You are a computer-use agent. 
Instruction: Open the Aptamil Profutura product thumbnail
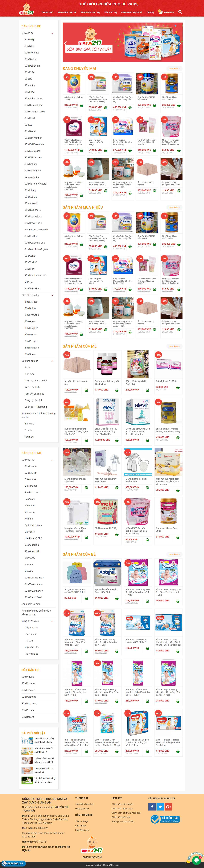pyautogui.click(x=107, y=573)
